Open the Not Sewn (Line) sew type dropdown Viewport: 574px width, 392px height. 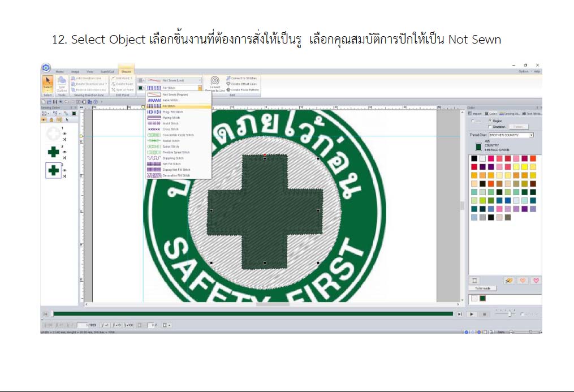click(x=174, y=80)
